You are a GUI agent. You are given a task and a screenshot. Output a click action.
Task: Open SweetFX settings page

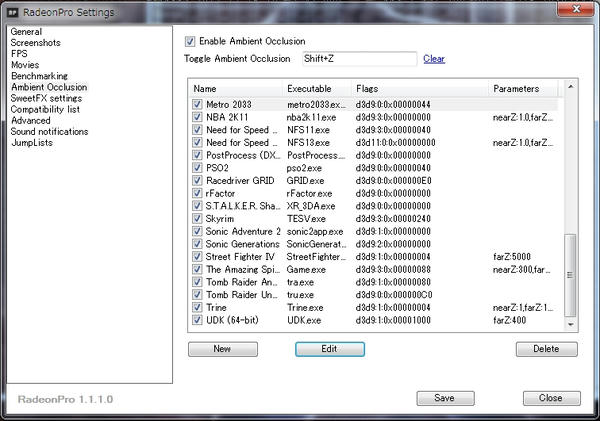coord(46,98)
